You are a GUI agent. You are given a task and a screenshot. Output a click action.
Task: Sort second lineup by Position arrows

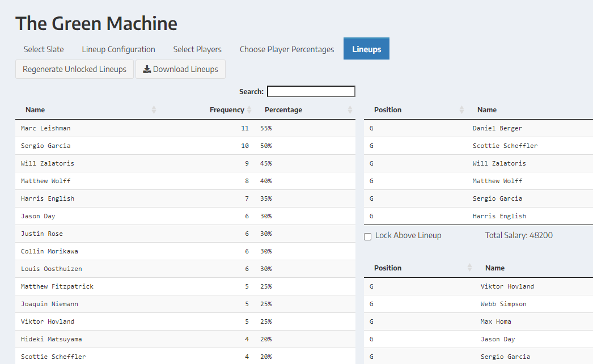tap(469, 268)
